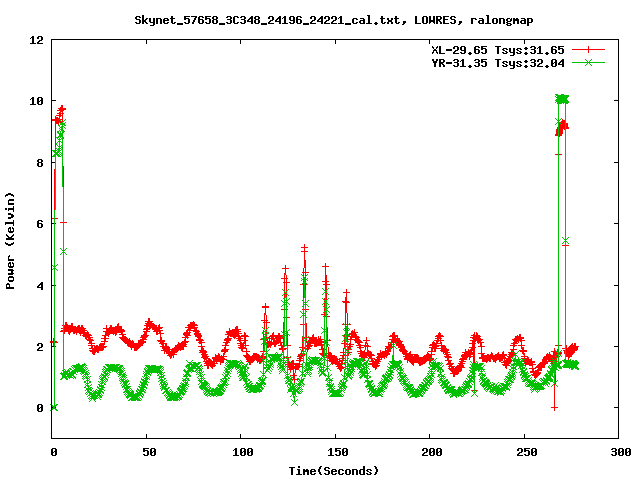The height and width of the screenshot is (480, 640).
Task: Click the x-axis tick label 200
Action: pos(432,452)
